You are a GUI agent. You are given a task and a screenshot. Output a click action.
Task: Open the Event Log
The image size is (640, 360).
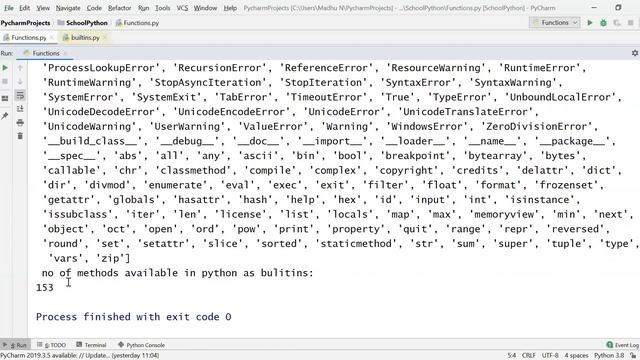(623, 345)
